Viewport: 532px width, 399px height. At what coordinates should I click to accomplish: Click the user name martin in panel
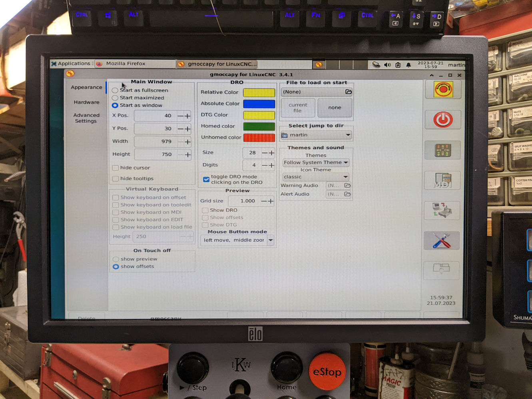[x=456, y=65]
